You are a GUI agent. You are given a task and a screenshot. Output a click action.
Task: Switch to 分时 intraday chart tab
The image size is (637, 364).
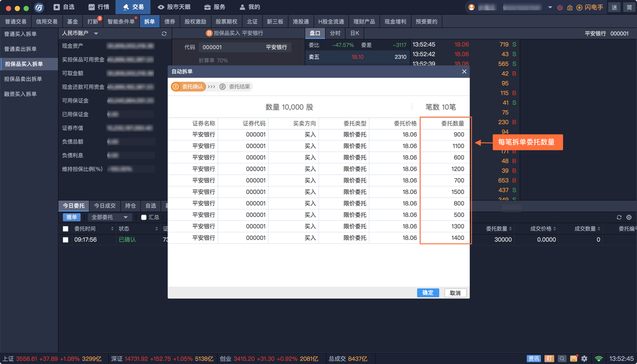click(335, 33)
